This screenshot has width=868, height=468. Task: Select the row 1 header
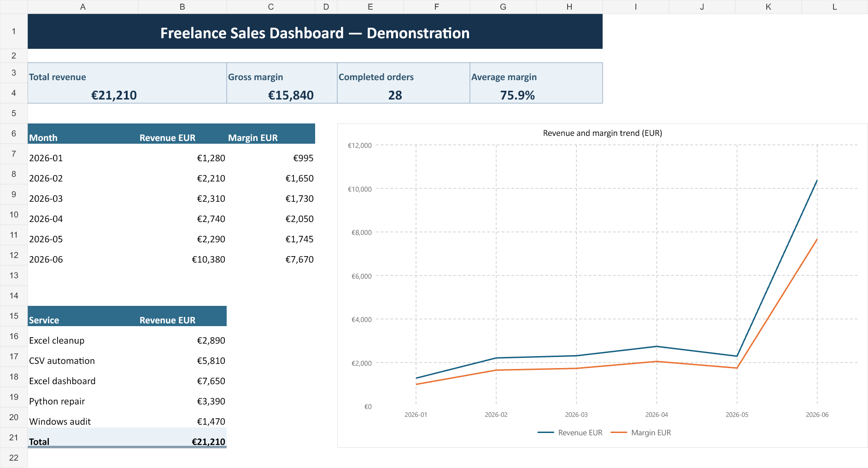tap(14, 31)
